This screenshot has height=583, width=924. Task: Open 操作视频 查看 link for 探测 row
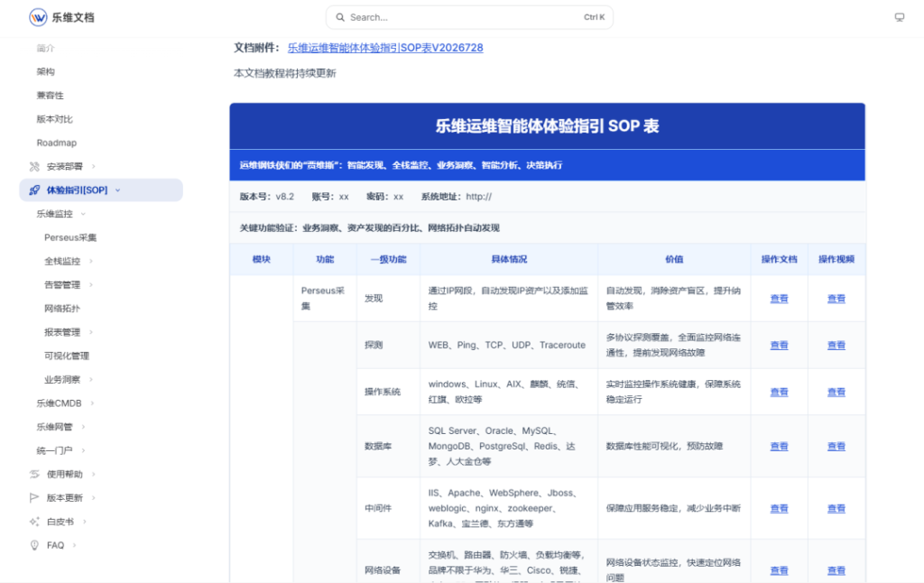click(x=836, y=345)
